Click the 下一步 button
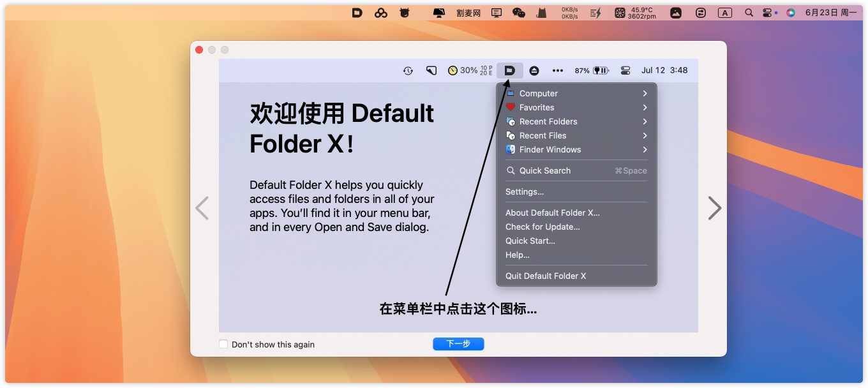Screen dimensions: 868x388 pos(458,344)
